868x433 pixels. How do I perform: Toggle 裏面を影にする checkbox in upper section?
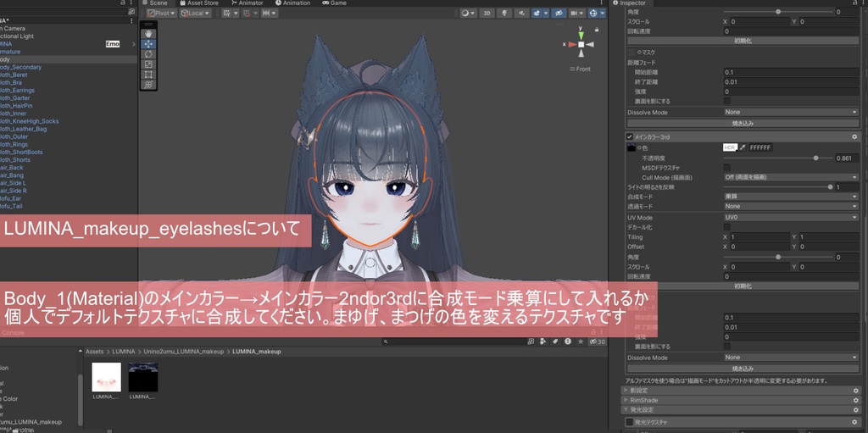point(726,101)
